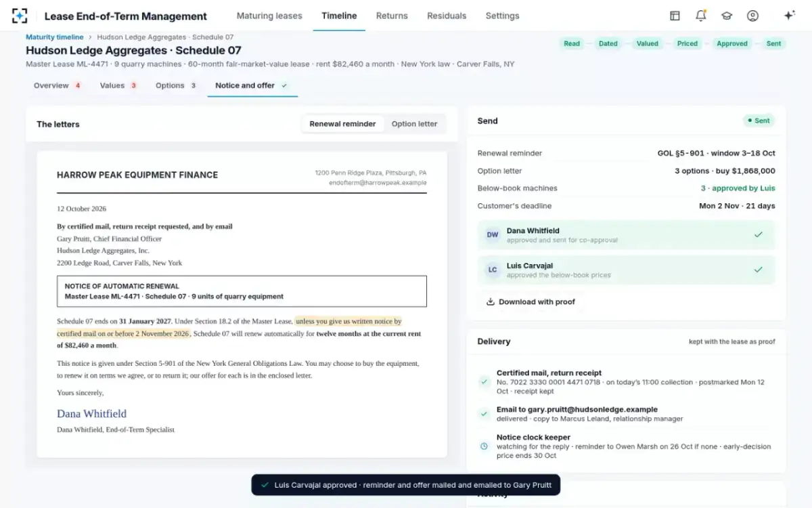Click the Notice clock keeper heading
This screenshot has width=812, height=508.
[533, 438]
